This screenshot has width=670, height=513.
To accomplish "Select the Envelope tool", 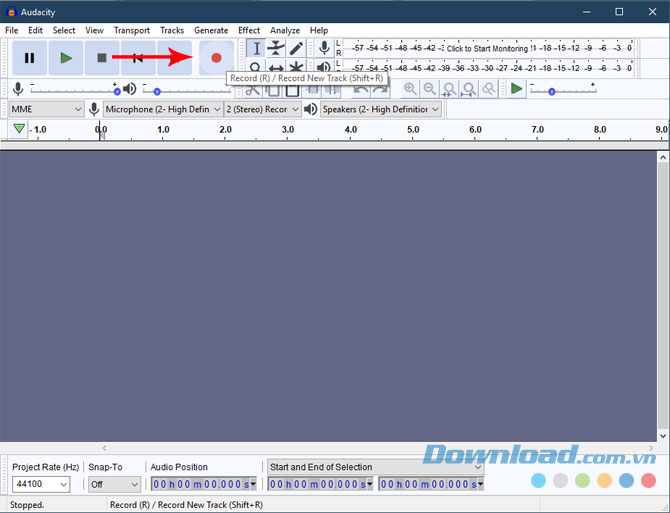I will [x=276, y=48].
